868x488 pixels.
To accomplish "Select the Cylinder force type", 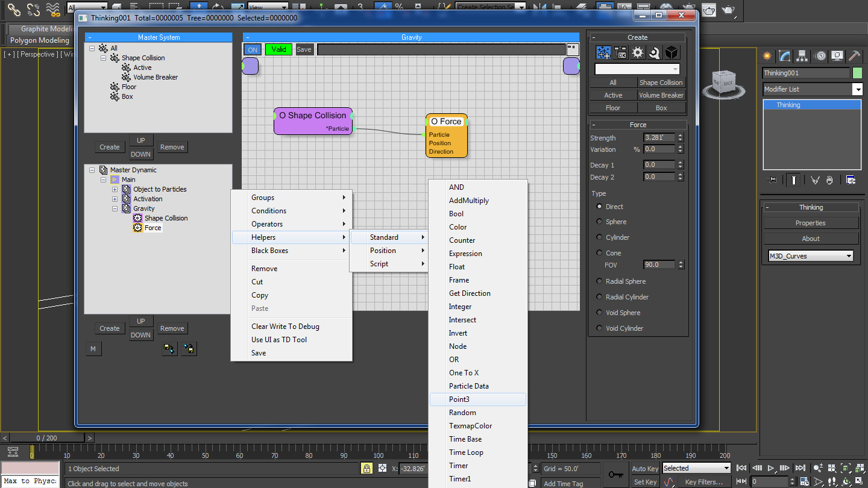I will point(599,237).
